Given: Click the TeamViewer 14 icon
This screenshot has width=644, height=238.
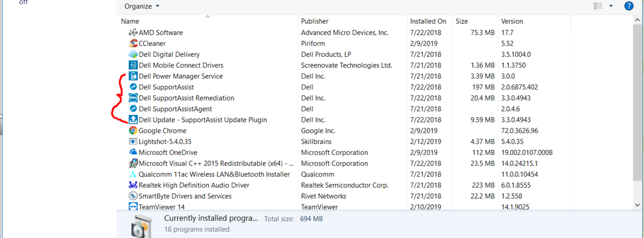Looking at the screenshot, I should tap(133, 207).
